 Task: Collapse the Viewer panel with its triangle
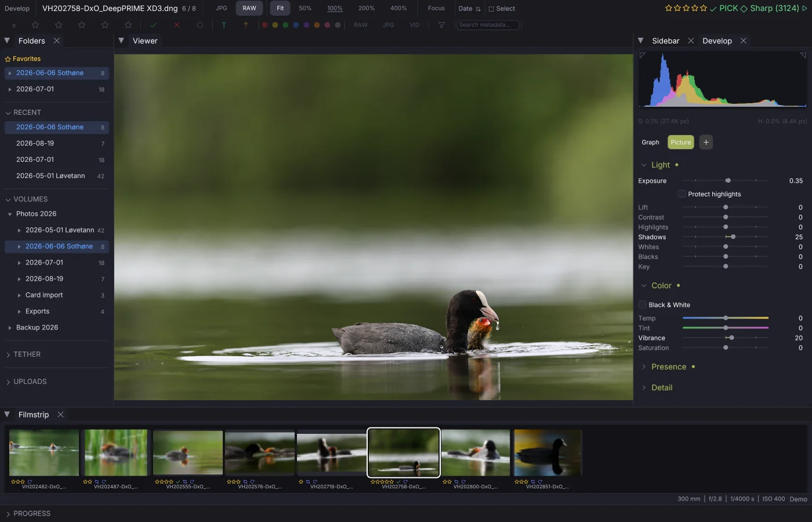[121, 41]
